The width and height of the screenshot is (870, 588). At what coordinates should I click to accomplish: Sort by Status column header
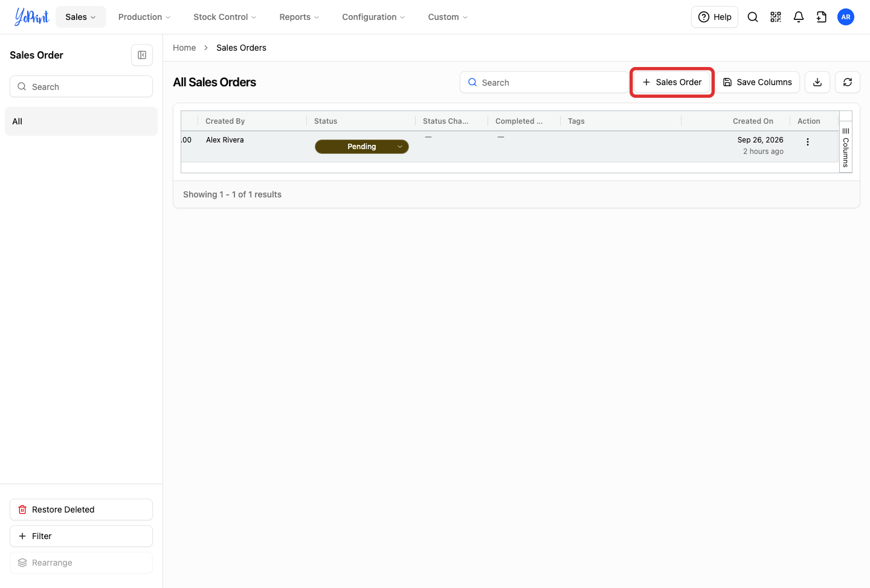click(361, 121)
